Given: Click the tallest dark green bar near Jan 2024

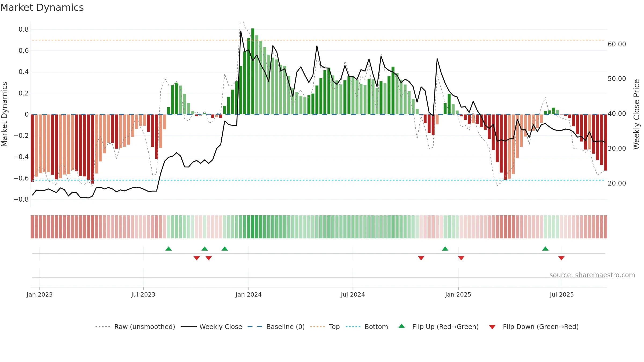Looking at the screenshot, I should 253,71.
